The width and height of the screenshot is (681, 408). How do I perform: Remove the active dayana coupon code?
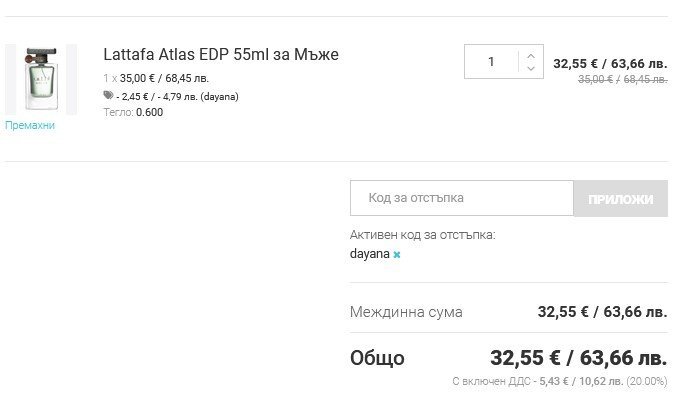[397, 255]
